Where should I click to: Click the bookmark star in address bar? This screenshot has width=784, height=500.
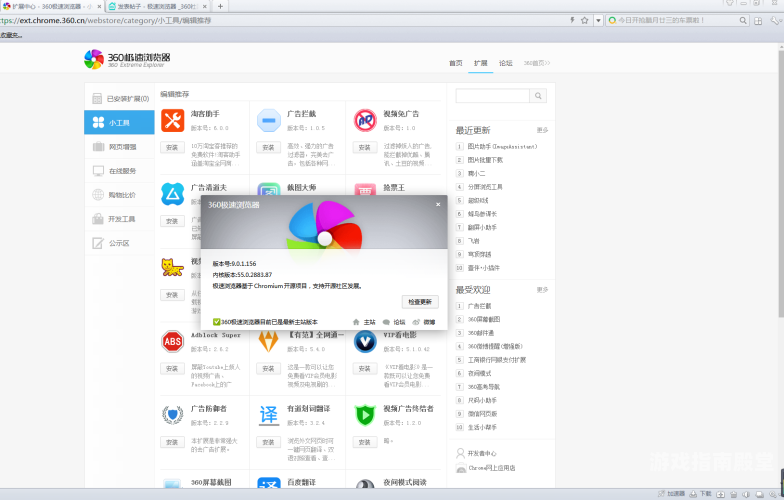click(x=584, y=20)
